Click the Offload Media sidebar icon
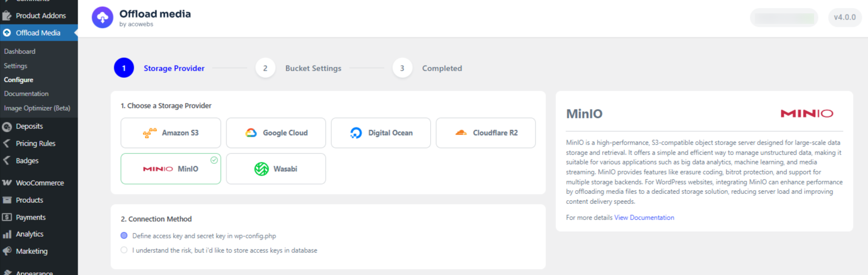Screen dimensions: 868x275 [x=7, y=33]
